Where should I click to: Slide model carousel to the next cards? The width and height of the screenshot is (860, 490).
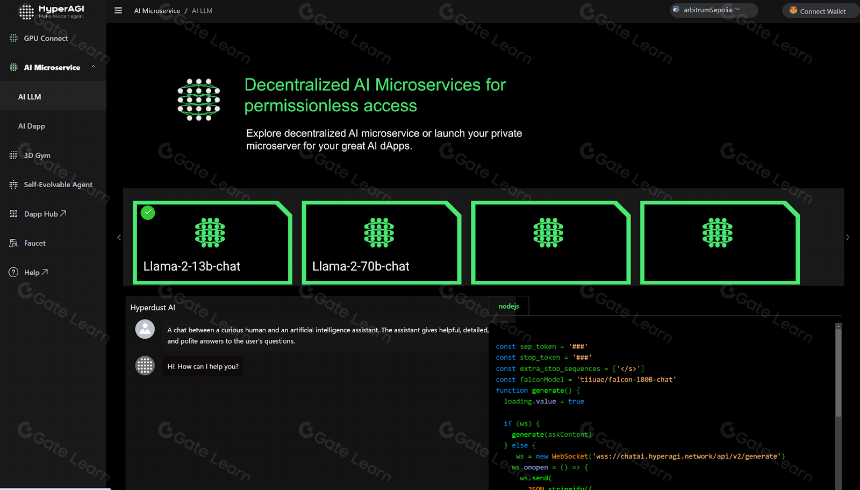[847, 238]
